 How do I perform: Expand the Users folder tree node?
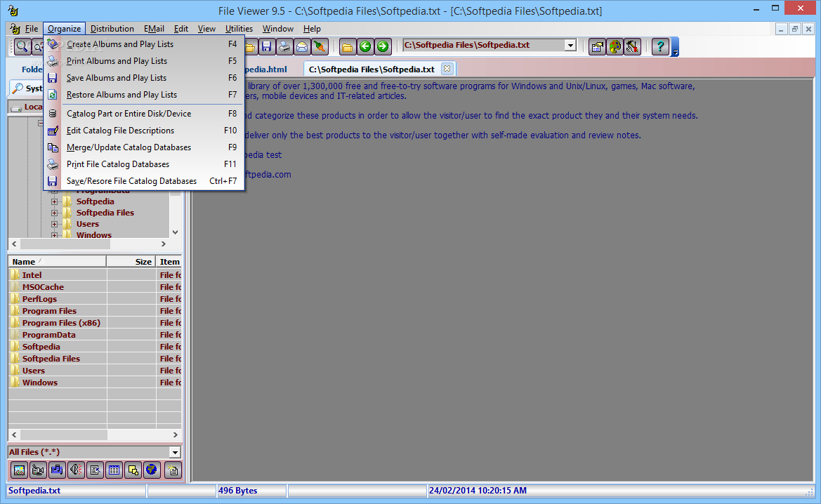pos(54,224)
